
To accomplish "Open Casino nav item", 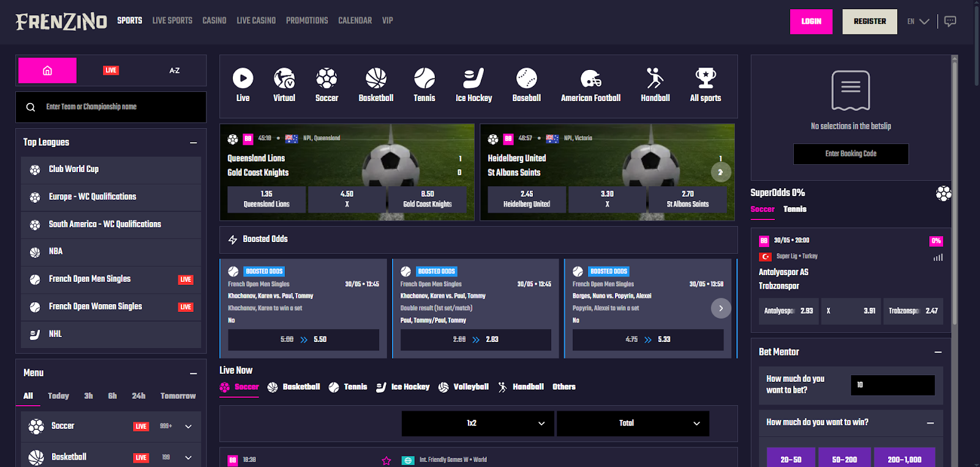I will pos(214,21).
